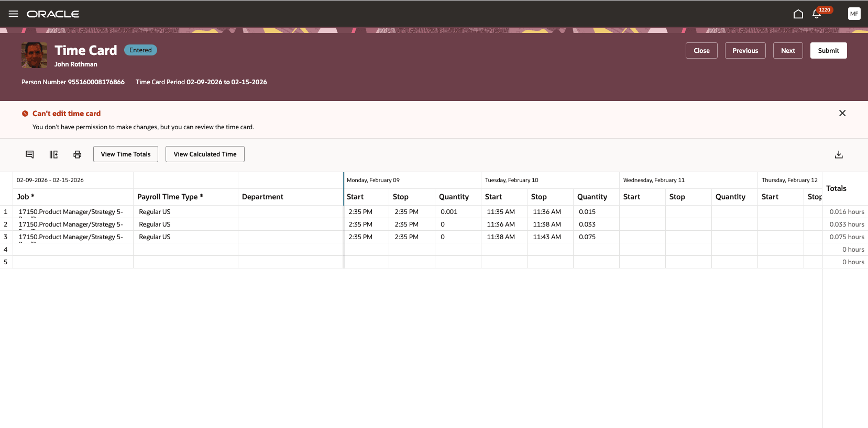Open the comments icon in toolbar
868x428 pixels.
30,154
